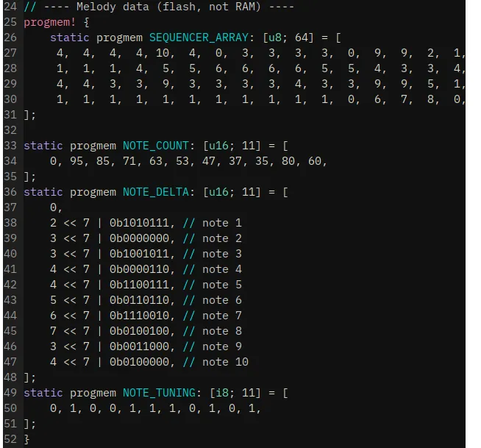The width and height of the screenshot is (481, 448).
Task: Click the value 35 in NOTE_COUNT array
Action: click(x=262, y=161)
